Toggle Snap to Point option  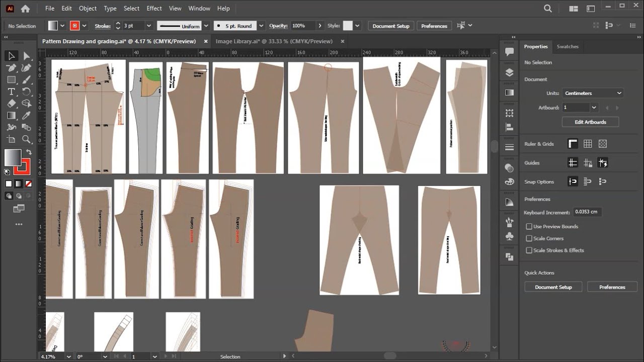[x=573, y=182]
